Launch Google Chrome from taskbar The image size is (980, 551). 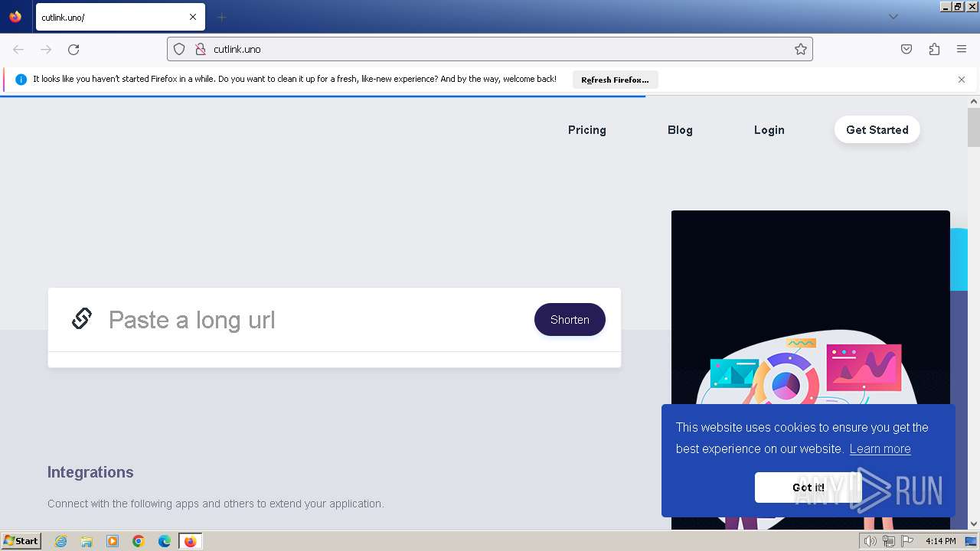(x=139, y=541)
